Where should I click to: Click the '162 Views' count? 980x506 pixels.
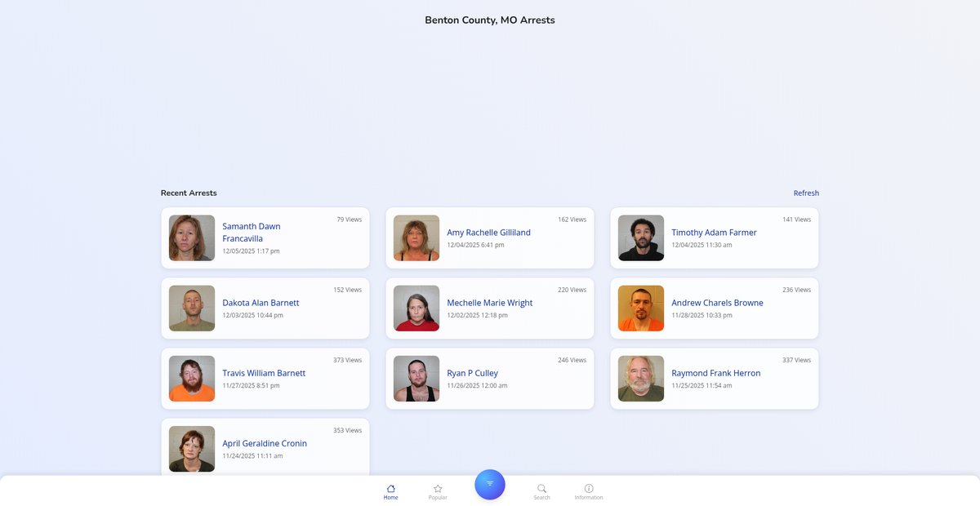[x=572, y=220]
